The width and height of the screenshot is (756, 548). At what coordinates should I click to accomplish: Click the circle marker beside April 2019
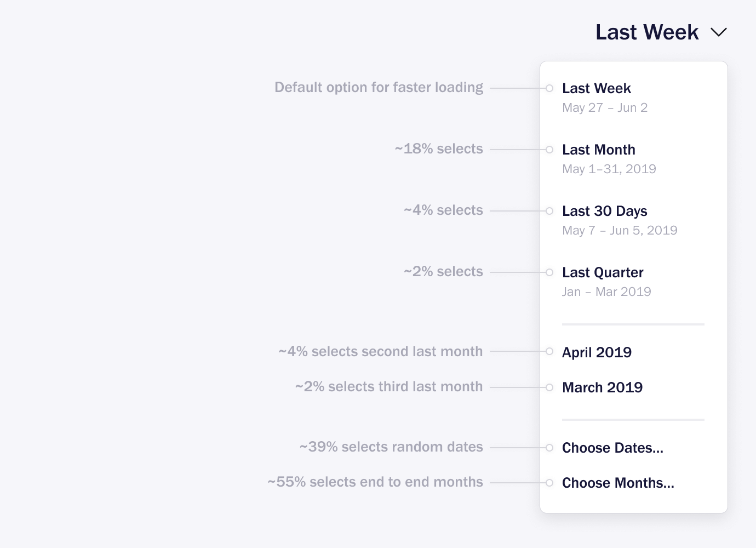pos(549,351)
